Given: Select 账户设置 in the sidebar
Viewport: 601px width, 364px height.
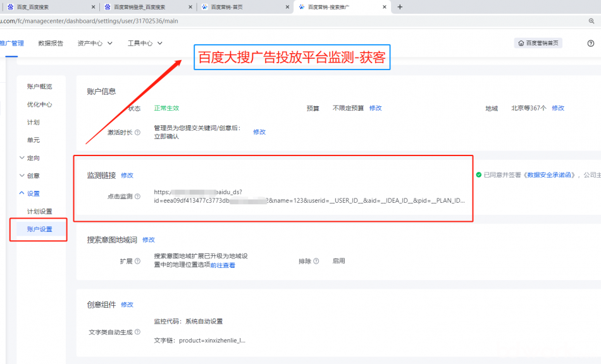Looking at the screenshot, I should [39, 229].
